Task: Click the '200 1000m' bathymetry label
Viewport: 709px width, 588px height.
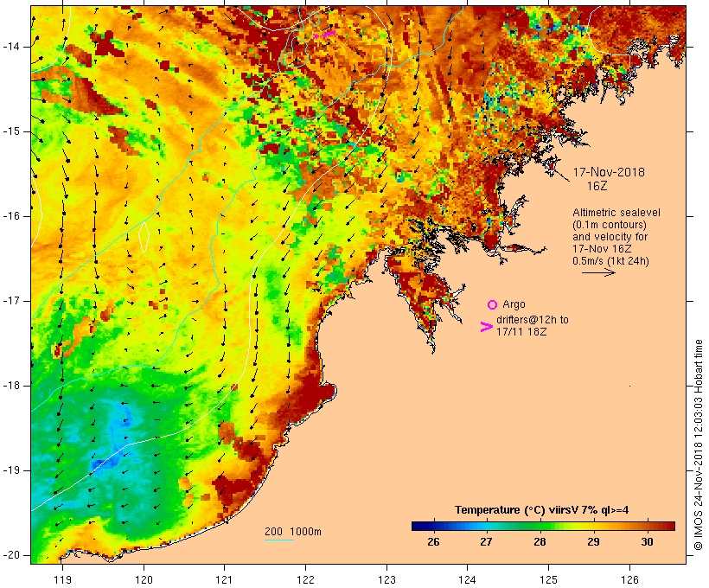Action: coord(293,532)
